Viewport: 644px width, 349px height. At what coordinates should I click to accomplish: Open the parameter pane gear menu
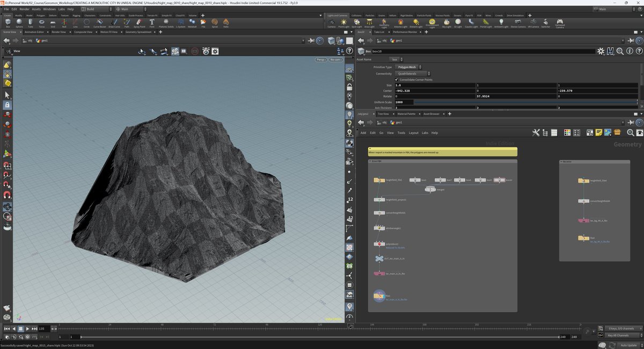(x=600, y=51)
